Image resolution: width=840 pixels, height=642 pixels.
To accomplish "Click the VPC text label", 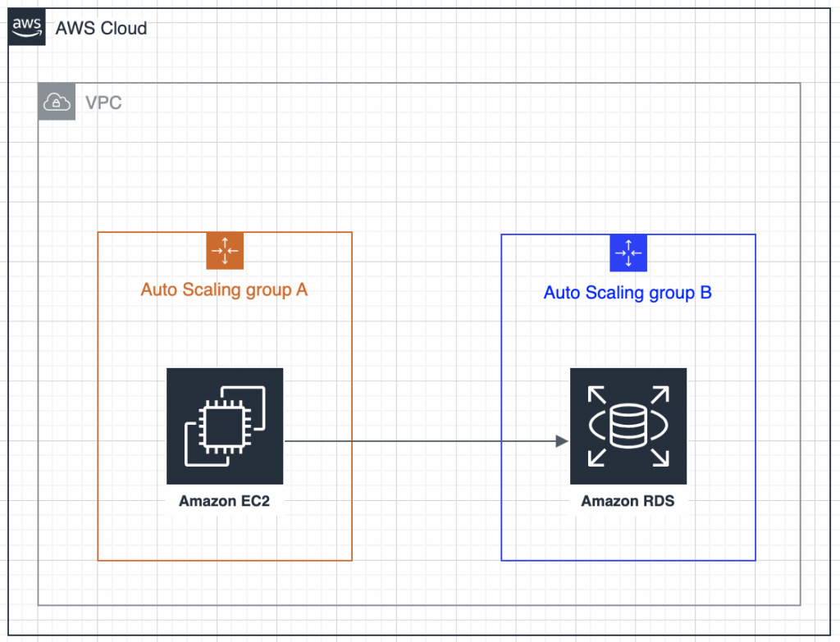I will click(x=103, y=102).
